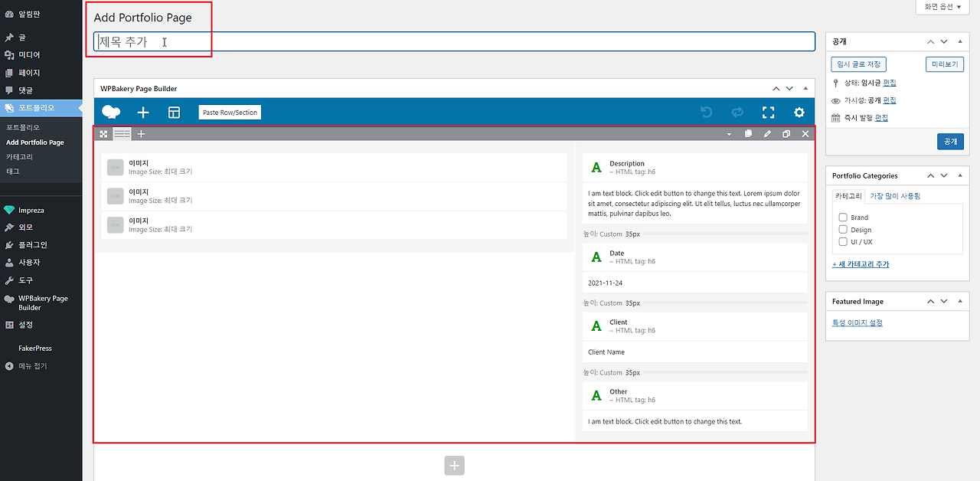Viewport: 980px width, 481px height.
Task: Switch to 가장 많이 사용됨 tab
Action: [895, 196]
